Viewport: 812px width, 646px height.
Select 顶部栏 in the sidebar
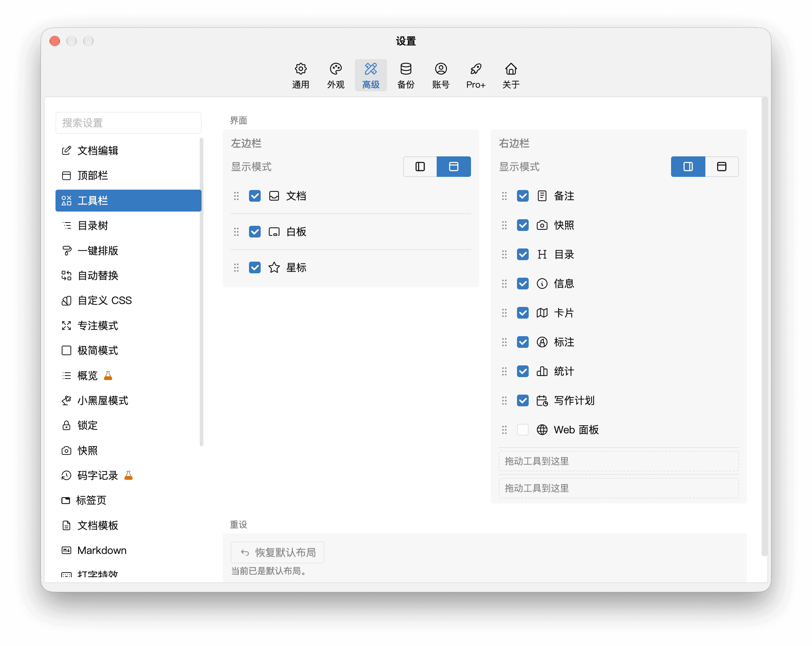[129, 175]
